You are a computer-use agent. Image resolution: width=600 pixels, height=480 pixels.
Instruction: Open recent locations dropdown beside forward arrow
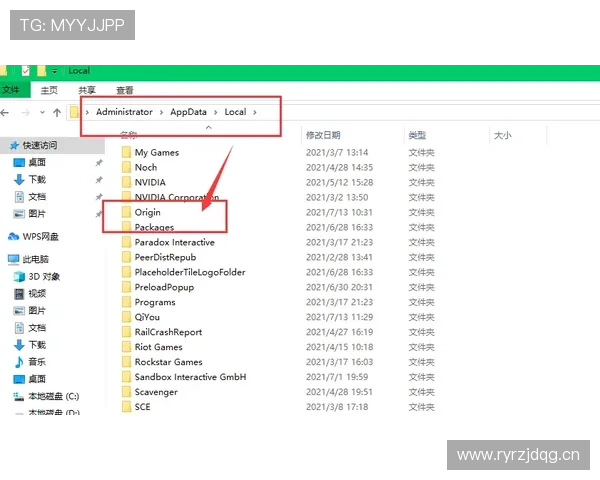42,113
